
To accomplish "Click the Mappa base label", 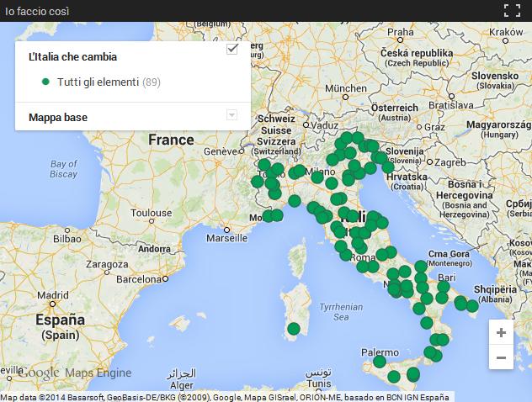I will pos(58,117).
